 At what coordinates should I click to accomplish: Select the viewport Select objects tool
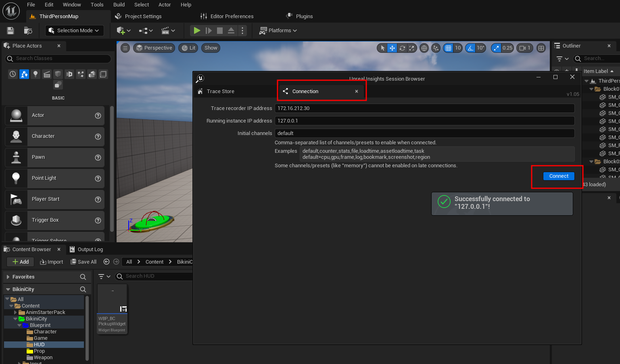[382, 48]
